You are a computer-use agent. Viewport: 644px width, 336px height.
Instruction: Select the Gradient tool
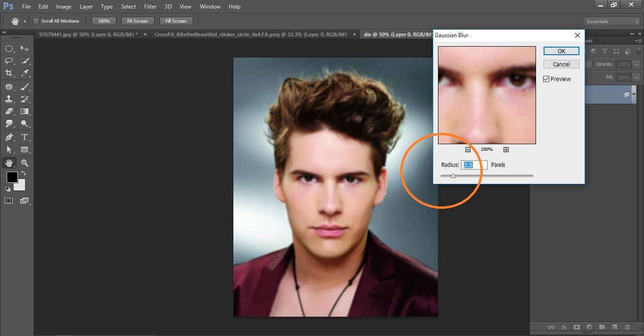[x=25, y=112]
